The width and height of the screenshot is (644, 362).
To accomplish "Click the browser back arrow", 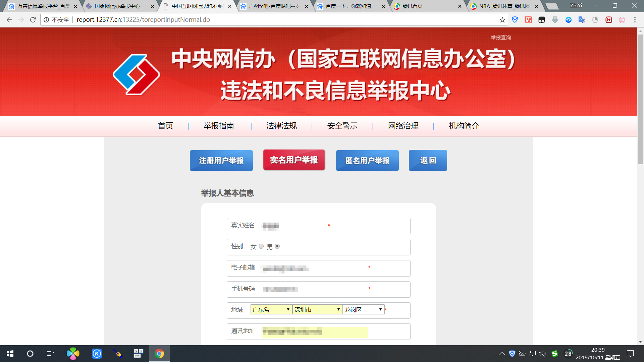I will coord(9,20).
